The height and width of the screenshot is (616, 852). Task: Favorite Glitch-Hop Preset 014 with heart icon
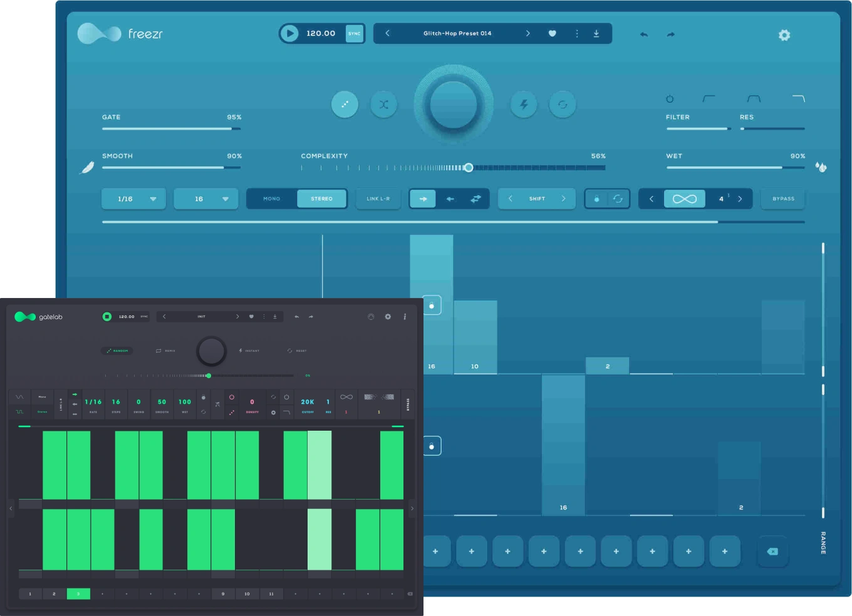[552, 34]
